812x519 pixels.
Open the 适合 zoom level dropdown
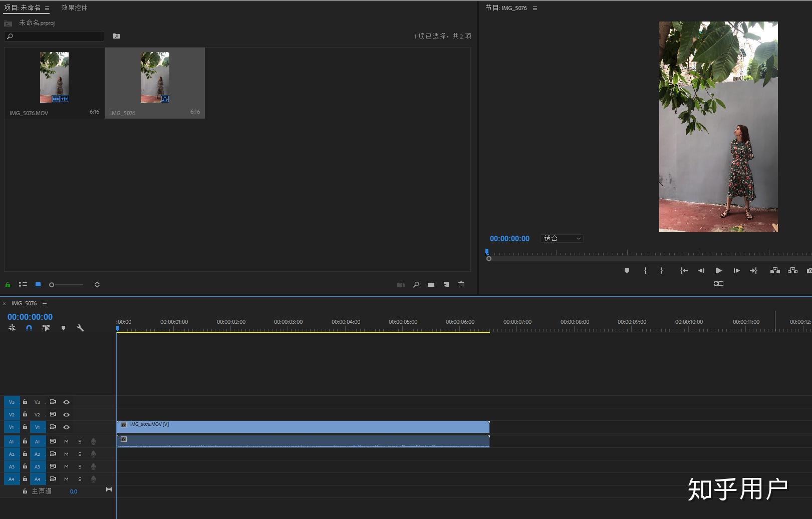click(x=562, y=239)
